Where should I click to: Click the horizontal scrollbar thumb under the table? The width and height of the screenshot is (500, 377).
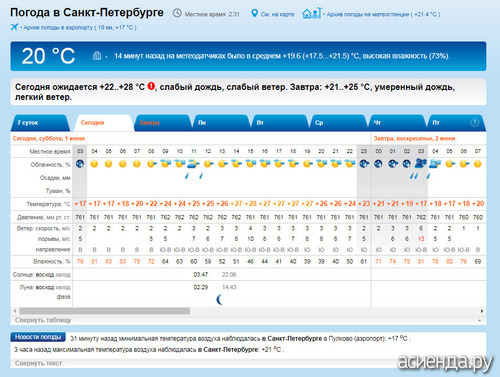click(105, 311)
